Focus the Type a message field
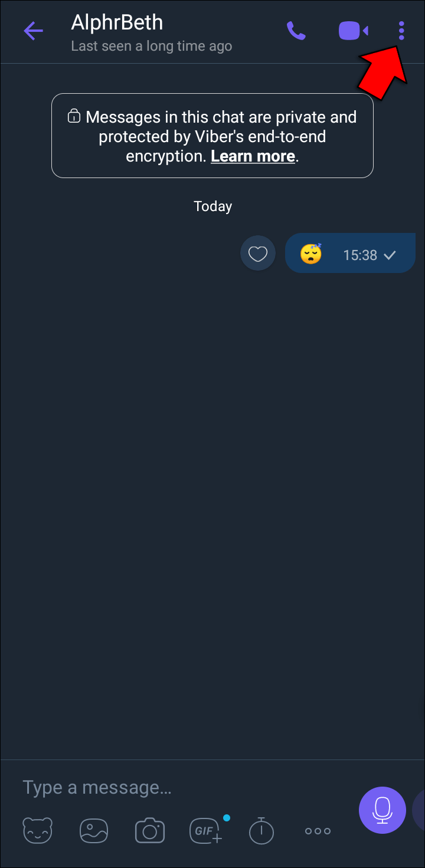425x868 pixels. point(177,787)
